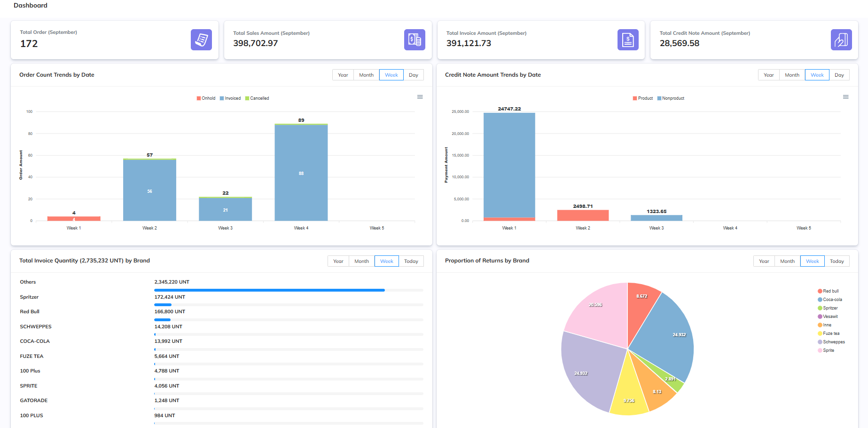
Task: Set Invoice Quantity by Brand to Today
Action: coord(411,261)
